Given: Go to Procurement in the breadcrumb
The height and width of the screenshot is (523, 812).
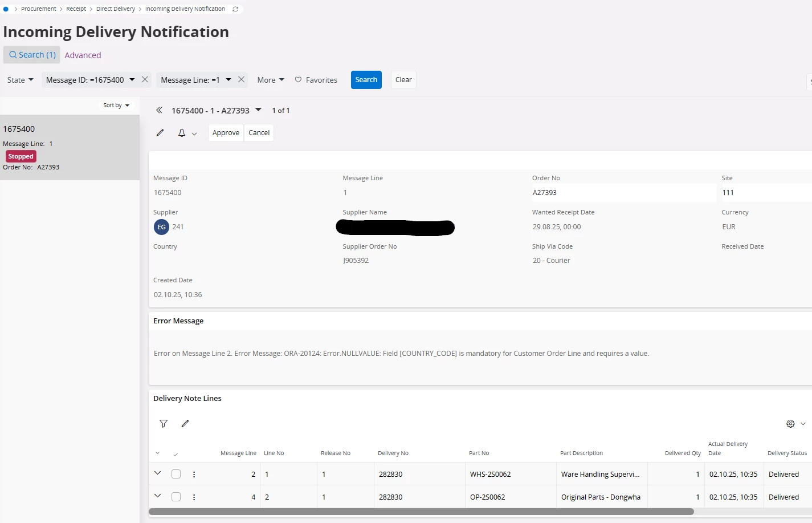Looking at the screenshot, I should click(x=39, y=9).
